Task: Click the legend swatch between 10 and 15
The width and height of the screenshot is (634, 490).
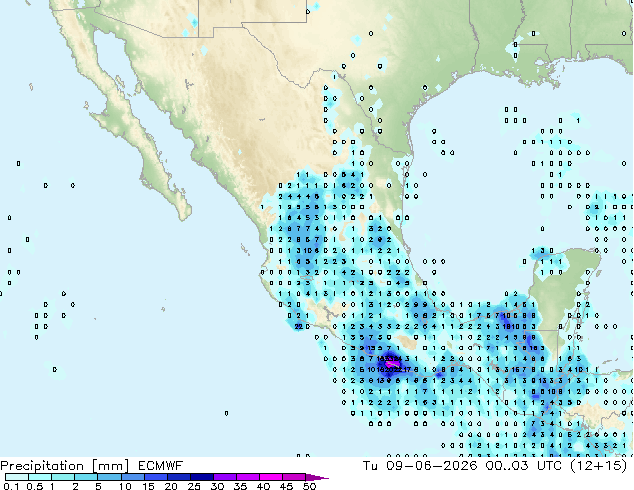Action: 133,477
